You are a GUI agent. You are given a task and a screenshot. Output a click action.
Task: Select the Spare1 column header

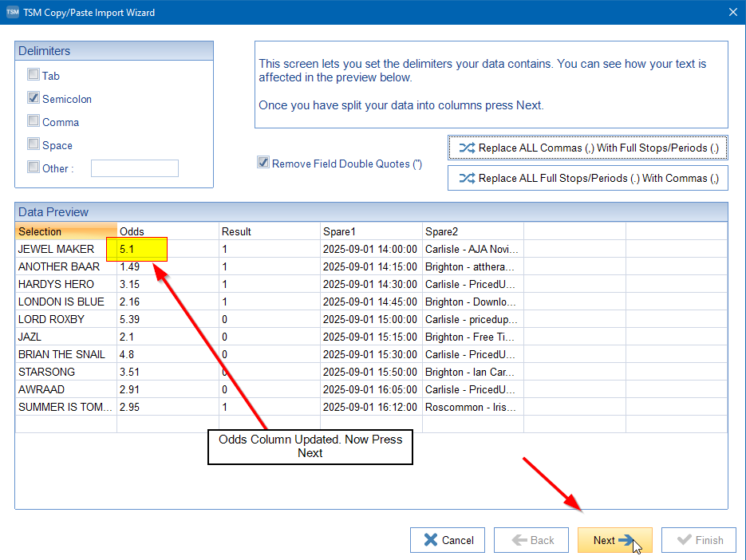coord(371,231)
